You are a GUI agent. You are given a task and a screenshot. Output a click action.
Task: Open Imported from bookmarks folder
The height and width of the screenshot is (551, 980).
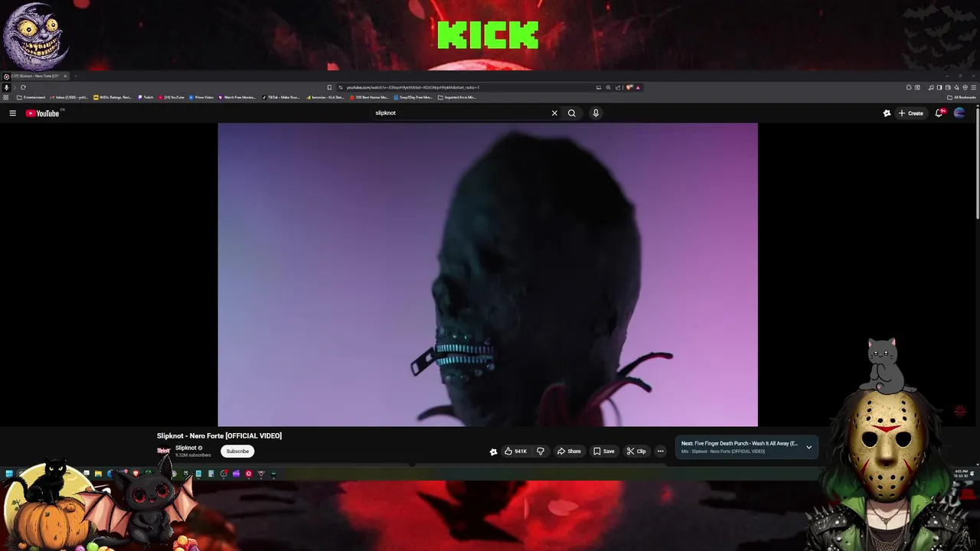(457, 97)
